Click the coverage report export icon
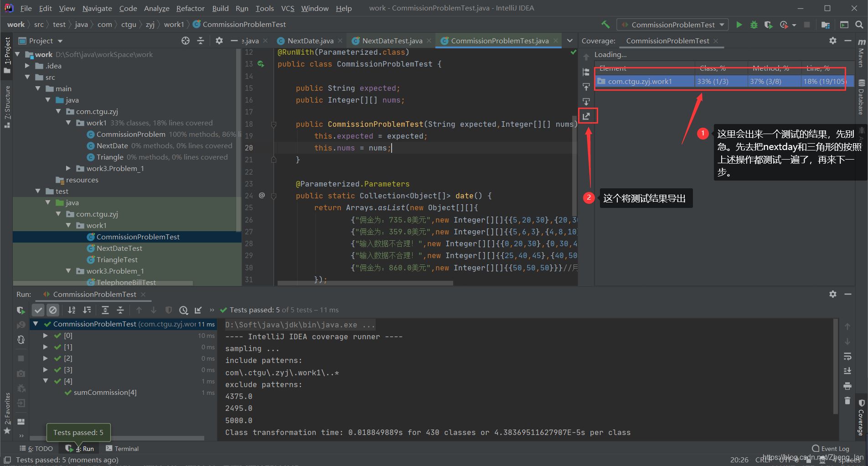Image resolution: width=868 pixels, height=466 pixels. click(587, 116)
